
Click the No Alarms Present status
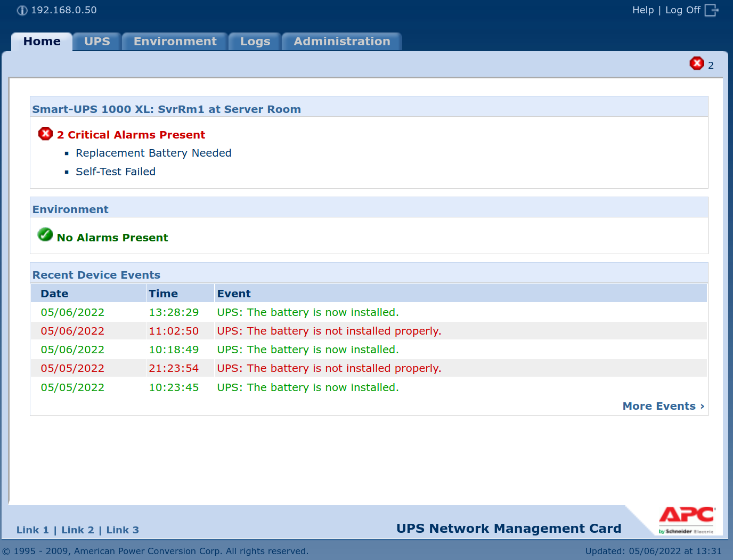112,238
